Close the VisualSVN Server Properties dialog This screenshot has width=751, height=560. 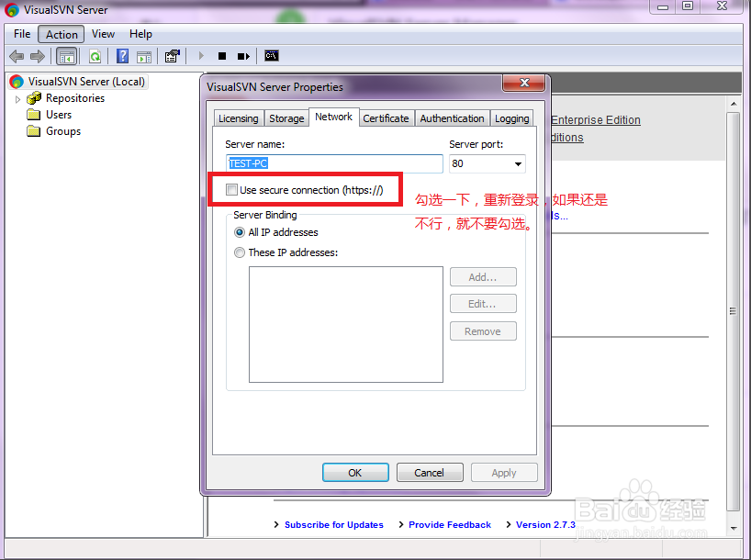pyautogui.click(x=524, y=83)
